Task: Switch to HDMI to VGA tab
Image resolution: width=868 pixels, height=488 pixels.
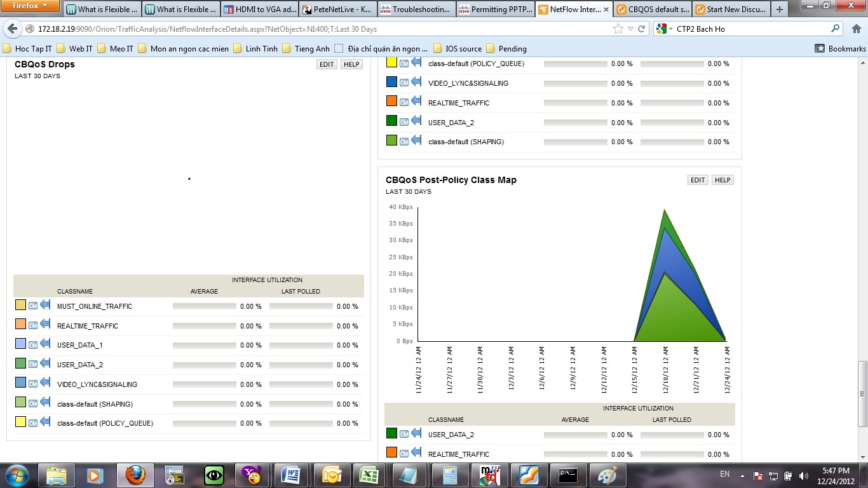Action: tap(259, 10)
